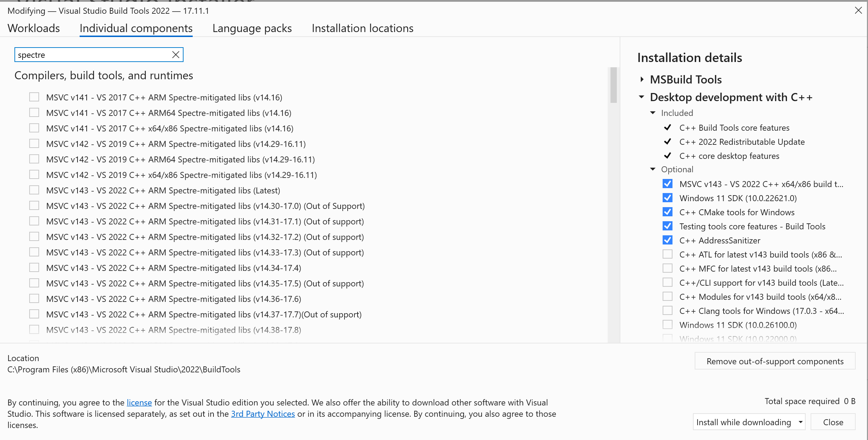Check MSVC v141 ARM64 Spectre-mitigated libs
This screenshot has width=868, height=440.
[34, 113]
